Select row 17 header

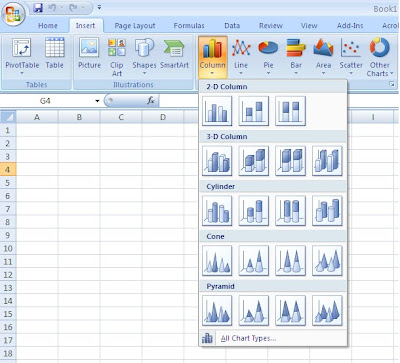click(x=8, y=340)
